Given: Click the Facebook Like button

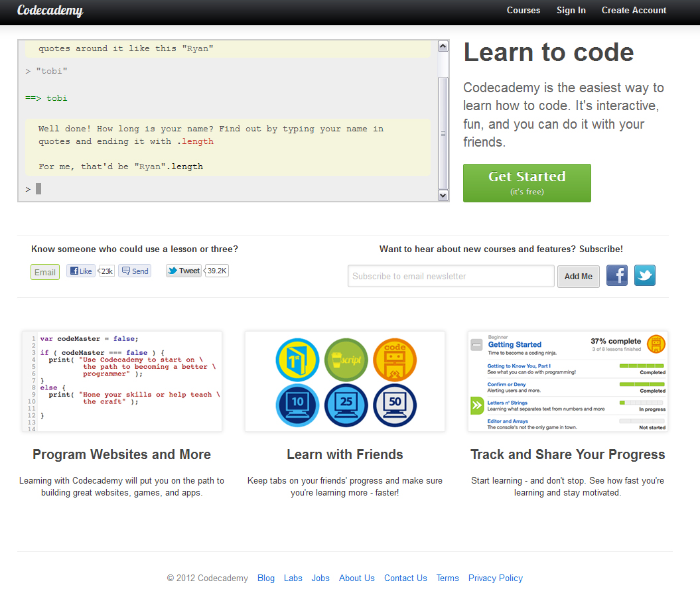Looking at the screenshot, I should point(81,271).
